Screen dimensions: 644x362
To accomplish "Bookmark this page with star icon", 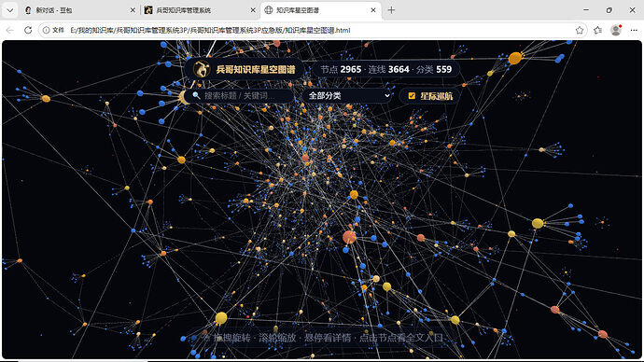I will click(x=579, y=30).
